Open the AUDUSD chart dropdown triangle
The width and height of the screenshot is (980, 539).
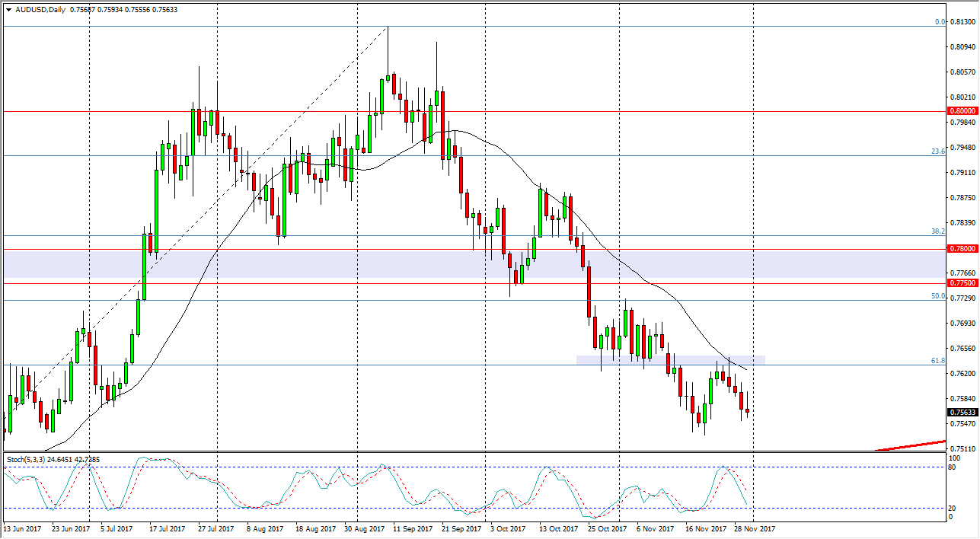[x=8, y=11]
